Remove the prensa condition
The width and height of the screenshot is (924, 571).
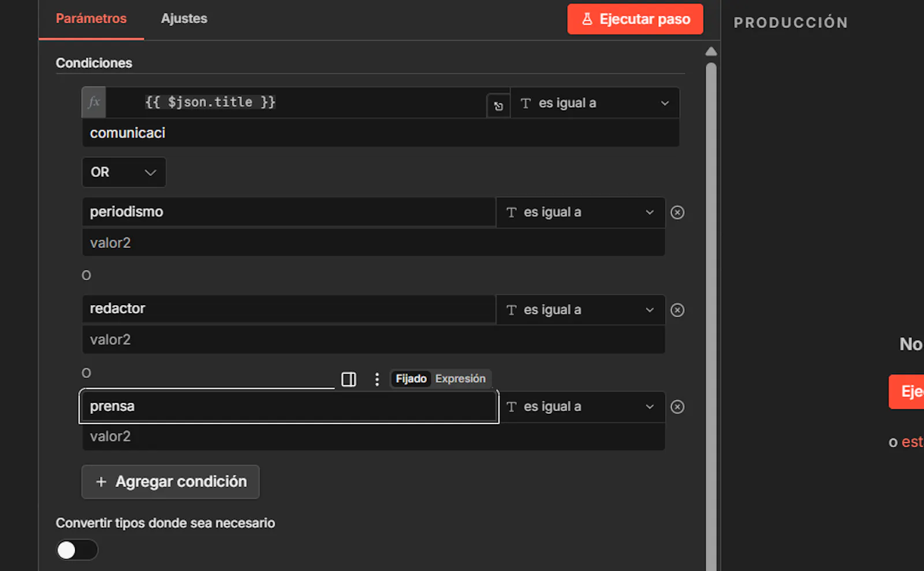(x=677, y=407)
